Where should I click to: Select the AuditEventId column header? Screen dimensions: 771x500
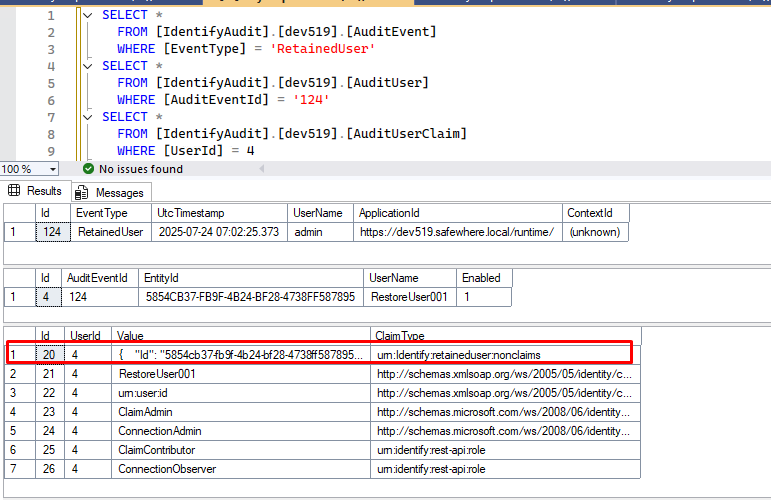click(x=100, y=278)
